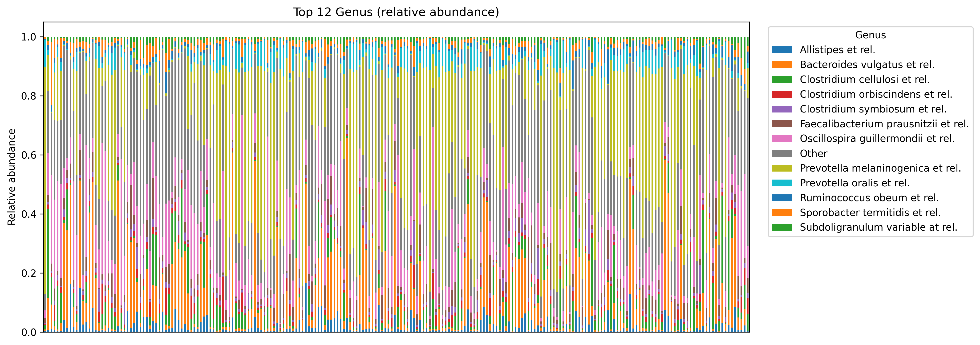Click the olive Prevotella melaninogenica swatch

coord(782,168)
